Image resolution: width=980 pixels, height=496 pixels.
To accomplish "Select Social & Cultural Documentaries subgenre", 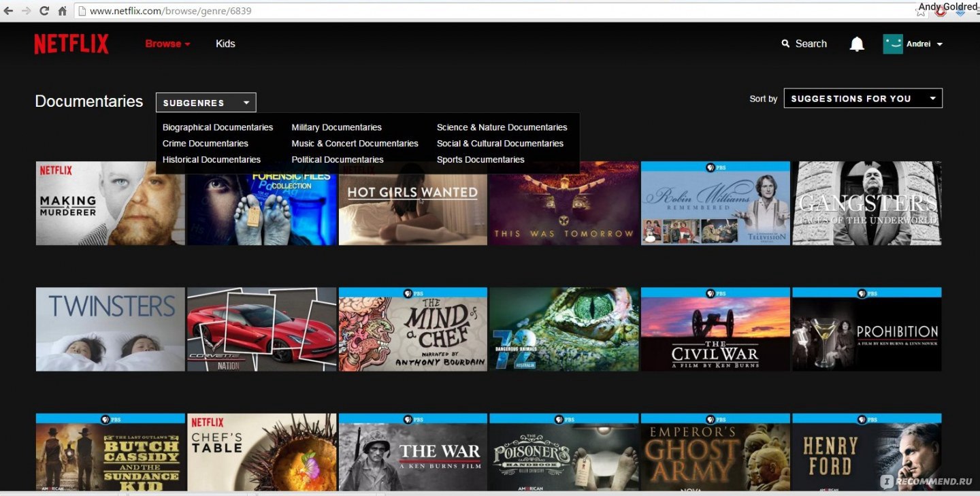I will (500, 144).
